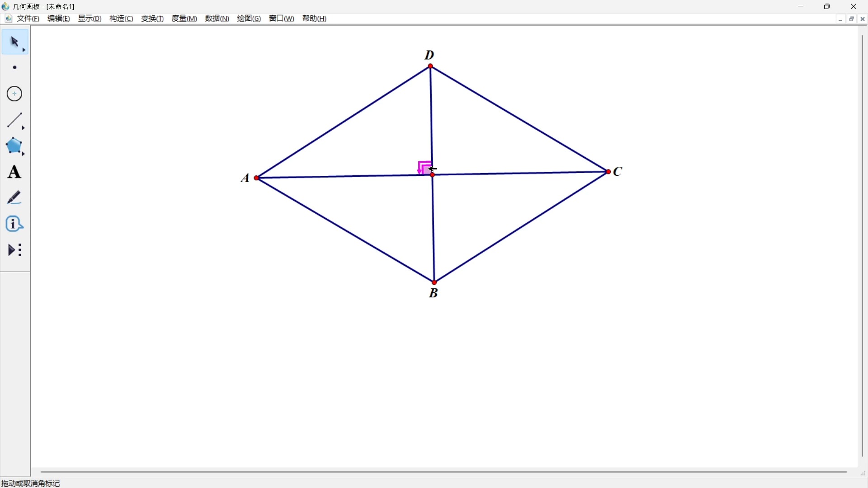This screenshot has width=868, height=488.
Task: Select the Point tool
Action: point(14,68)
